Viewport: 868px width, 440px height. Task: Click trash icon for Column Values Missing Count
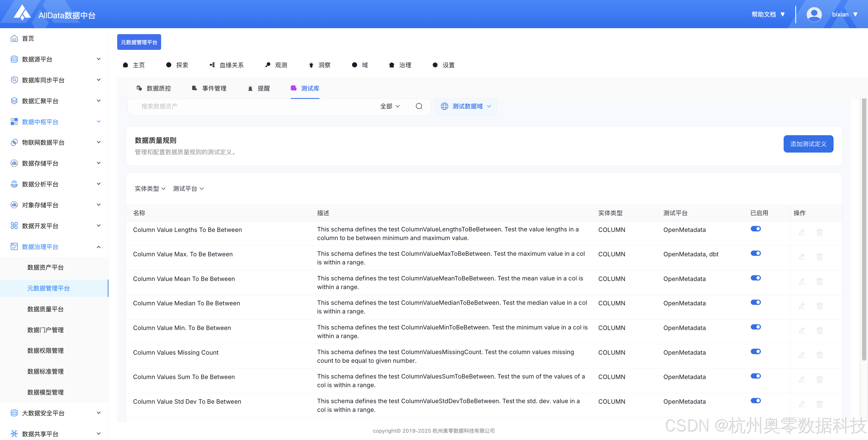click(819, 355)
